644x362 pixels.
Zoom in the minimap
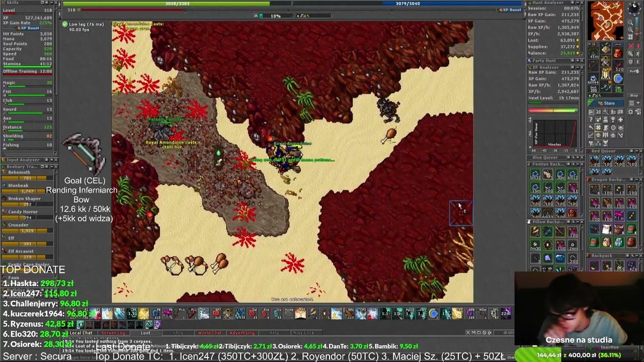[631, 30]
